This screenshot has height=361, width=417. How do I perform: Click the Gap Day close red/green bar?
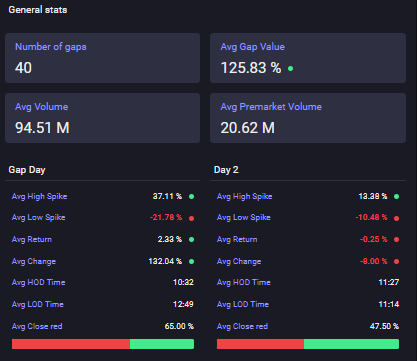tap(103, 344)
